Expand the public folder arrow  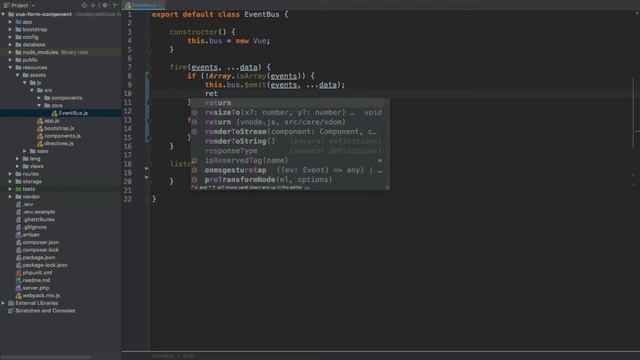(11, 60)
